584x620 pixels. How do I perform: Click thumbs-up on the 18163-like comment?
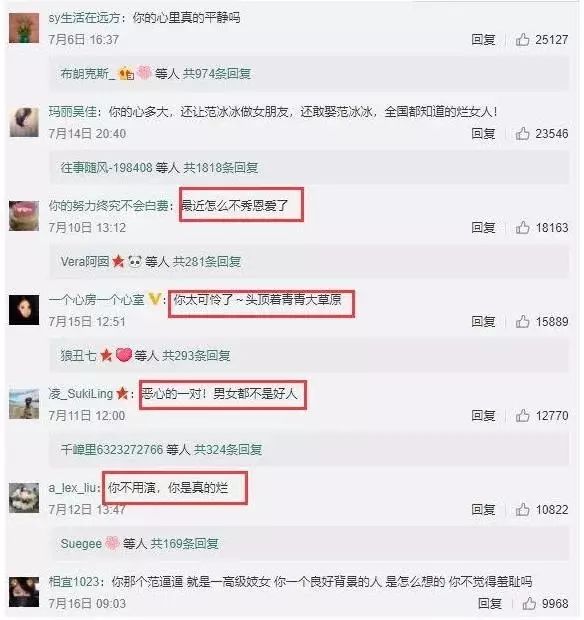[522, 228]
